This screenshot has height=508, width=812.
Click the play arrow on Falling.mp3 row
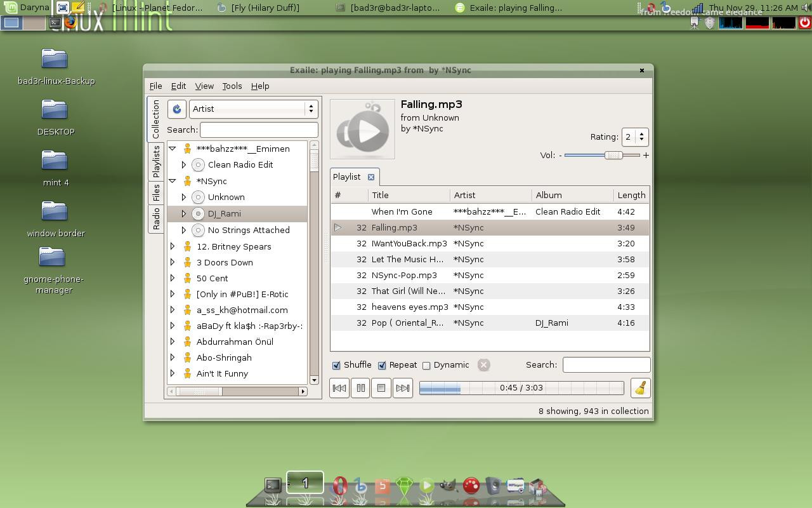[338, 227]
